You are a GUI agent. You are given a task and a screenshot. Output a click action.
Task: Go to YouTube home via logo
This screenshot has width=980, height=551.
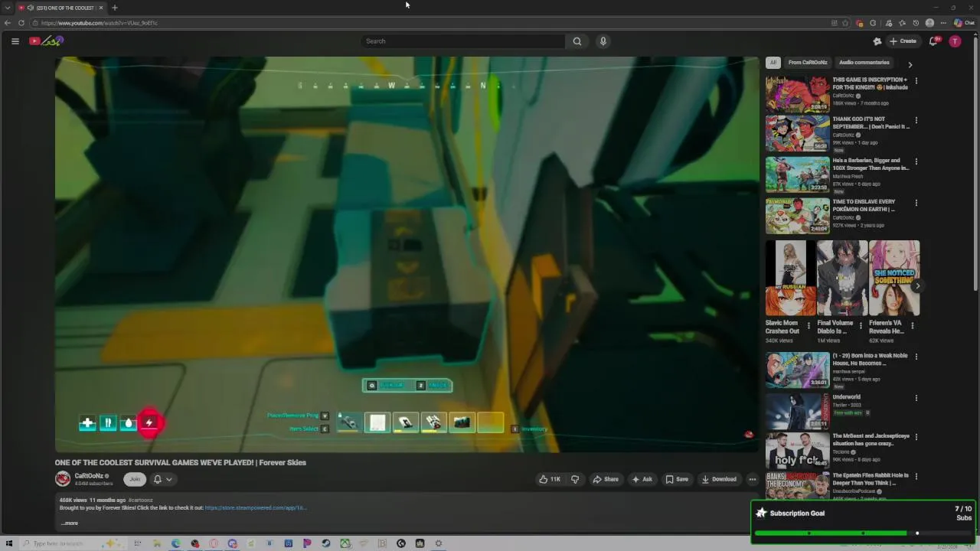(46, 41)
